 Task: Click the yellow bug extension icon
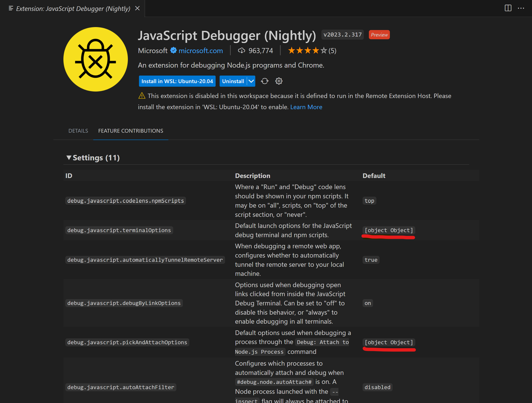96,59
